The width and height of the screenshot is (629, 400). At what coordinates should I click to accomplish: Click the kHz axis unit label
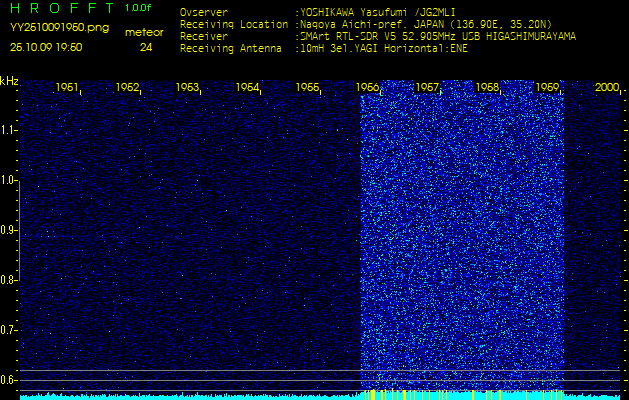tap(9, 81)
